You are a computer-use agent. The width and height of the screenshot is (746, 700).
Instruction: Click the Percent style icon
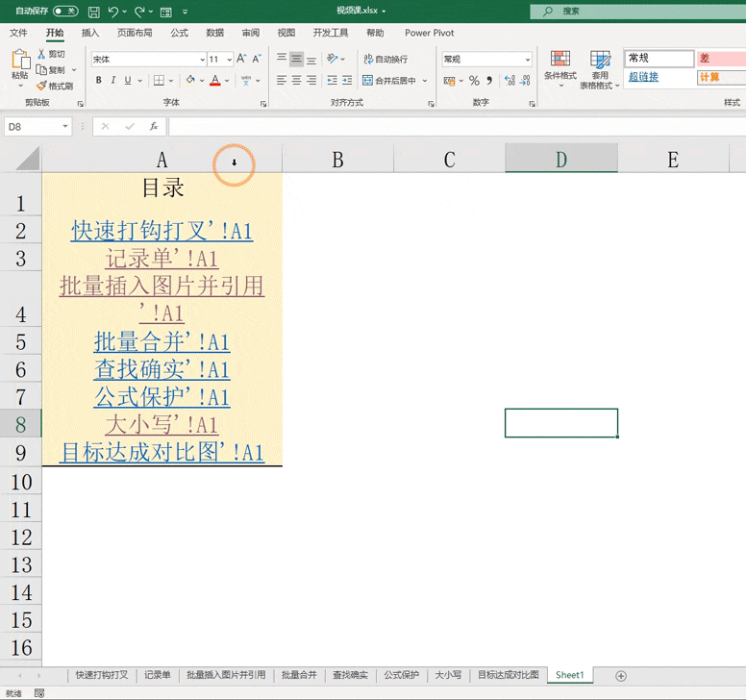pyautogui.click(x=474, y=81)
